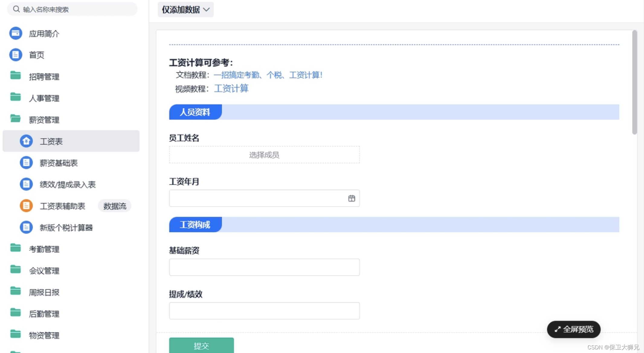The width and height of the screenshot is (644, 353).
Task: Click the 首页 document icon
Action: [16, 55]
